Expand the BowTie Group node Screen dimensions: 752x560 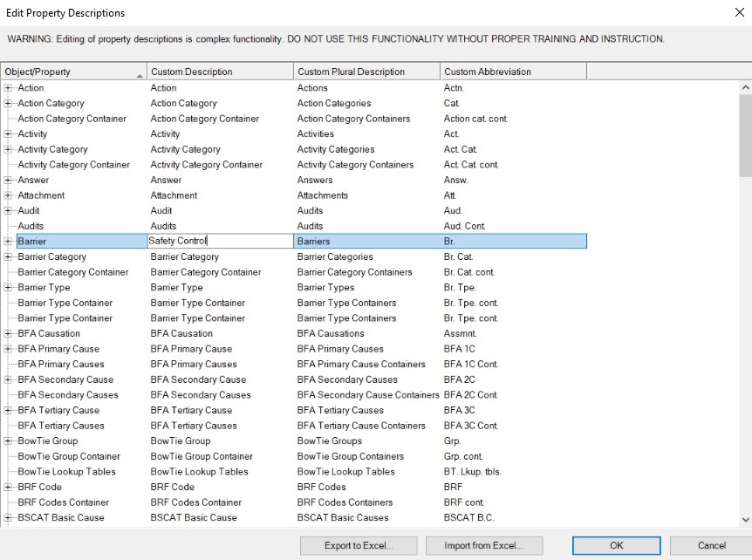tap(9, 441)
